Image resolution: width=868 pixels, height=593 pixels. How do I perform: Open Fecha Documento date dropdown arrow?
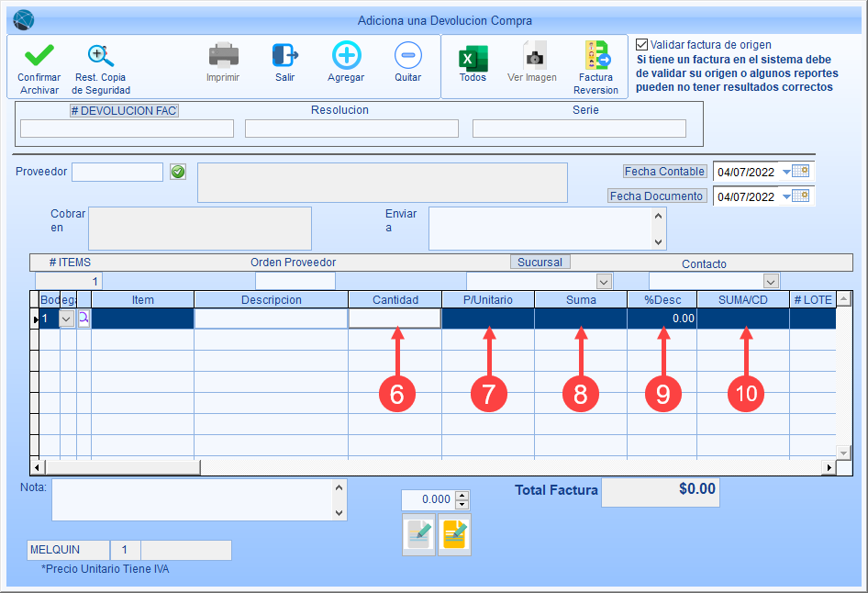786,196
